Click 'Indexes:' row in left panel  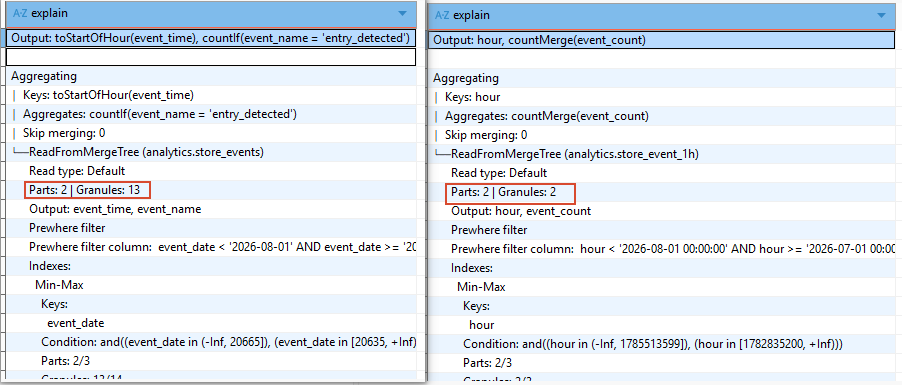coord(211,266)
